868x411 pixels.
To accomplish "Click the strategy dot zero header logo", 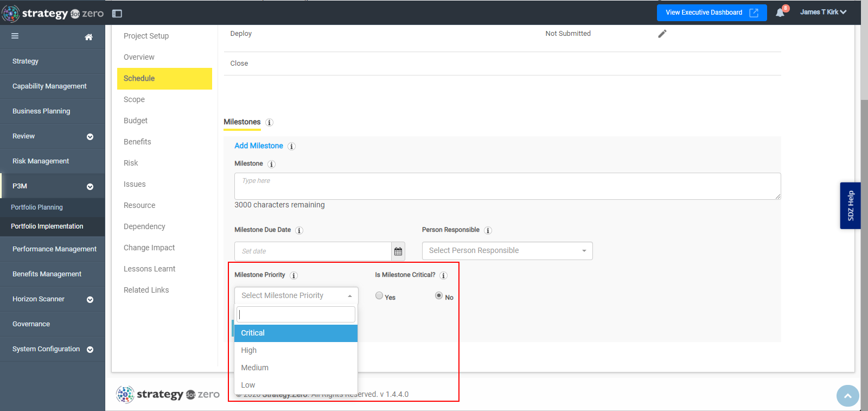I will point(53,13).
